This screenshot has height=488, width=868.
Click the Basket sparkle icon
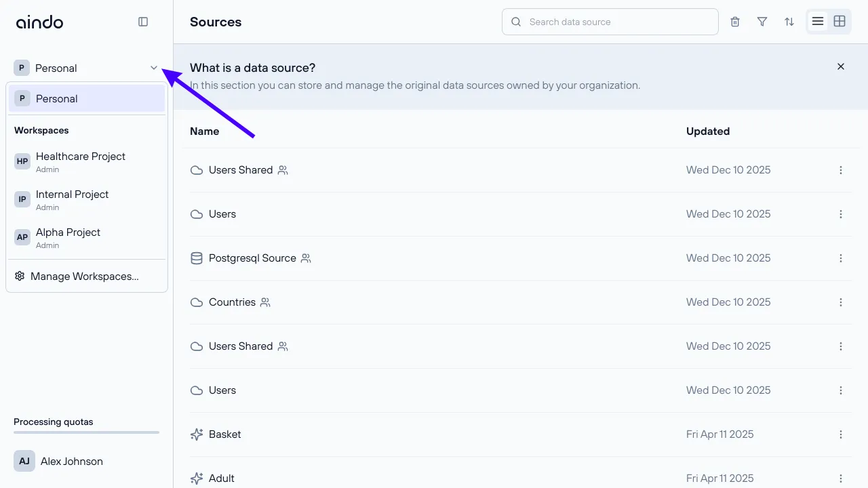[197, 434]
